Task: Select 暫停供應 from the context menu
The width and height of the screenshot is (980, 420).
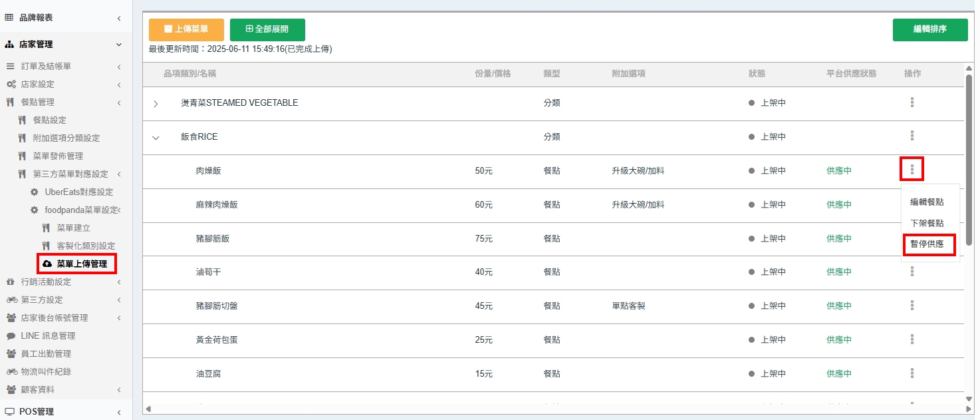Action: (x=927, y=244)
